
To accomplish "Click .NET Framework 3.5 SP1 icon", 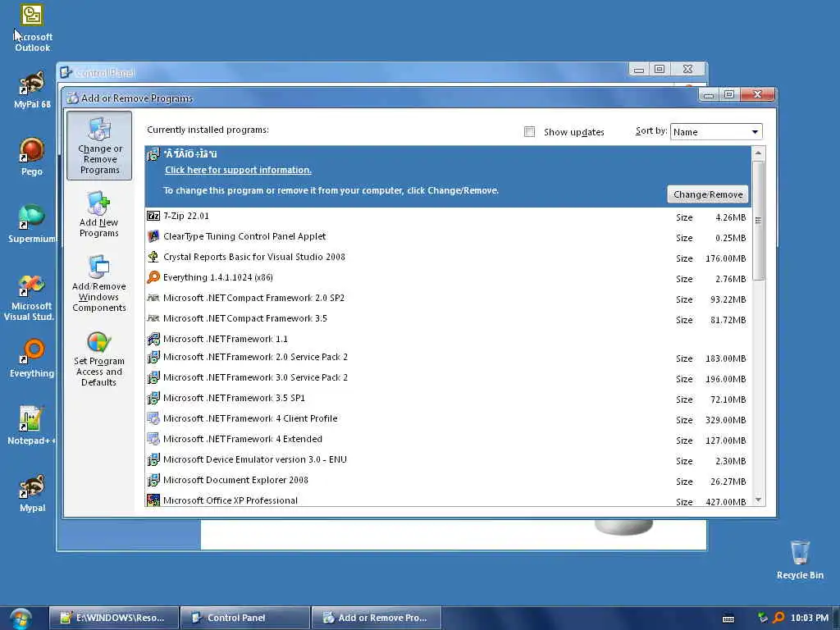I will (153, 398).
